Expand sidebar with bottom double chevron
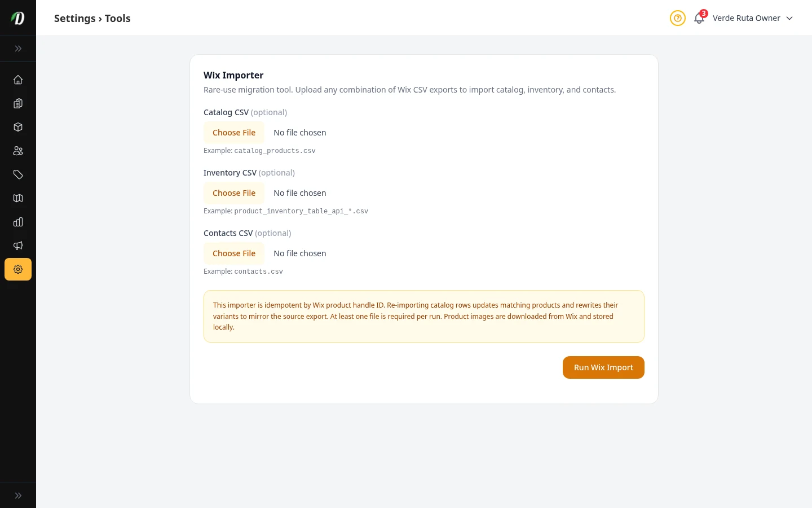 coord(18,496)
